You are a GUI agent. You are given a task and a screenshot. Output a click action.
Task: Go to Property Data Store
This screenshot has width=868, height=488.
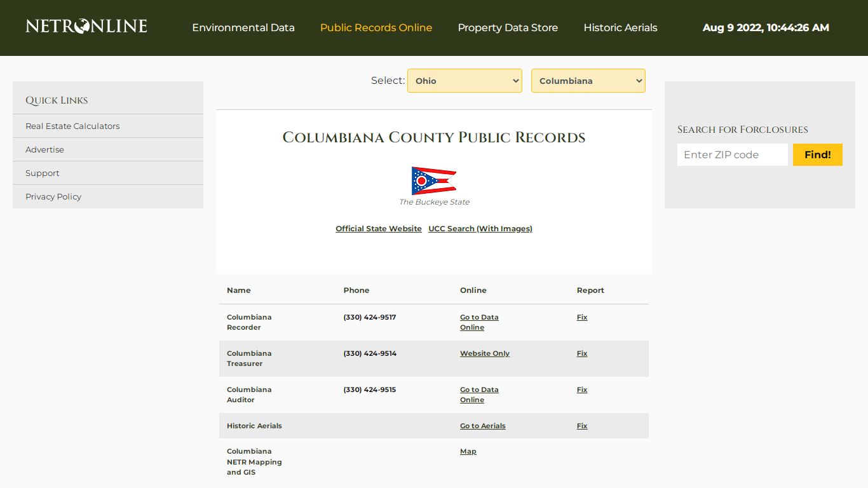point(508,28)
